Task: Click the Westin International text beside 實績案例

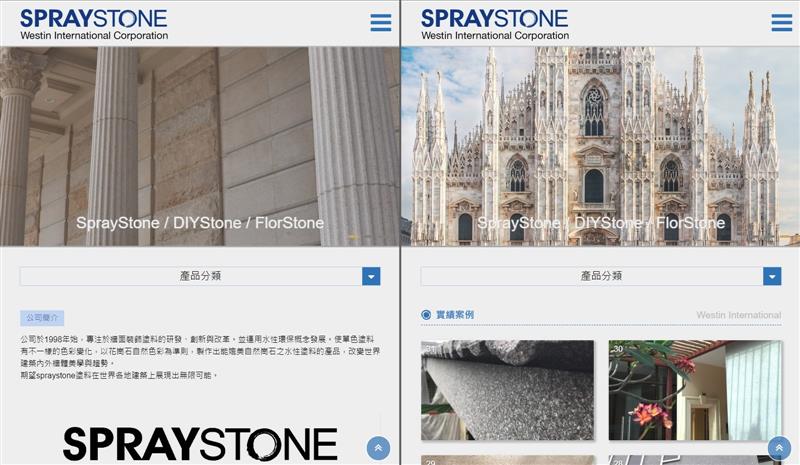Action: click(x=738, y=315)
